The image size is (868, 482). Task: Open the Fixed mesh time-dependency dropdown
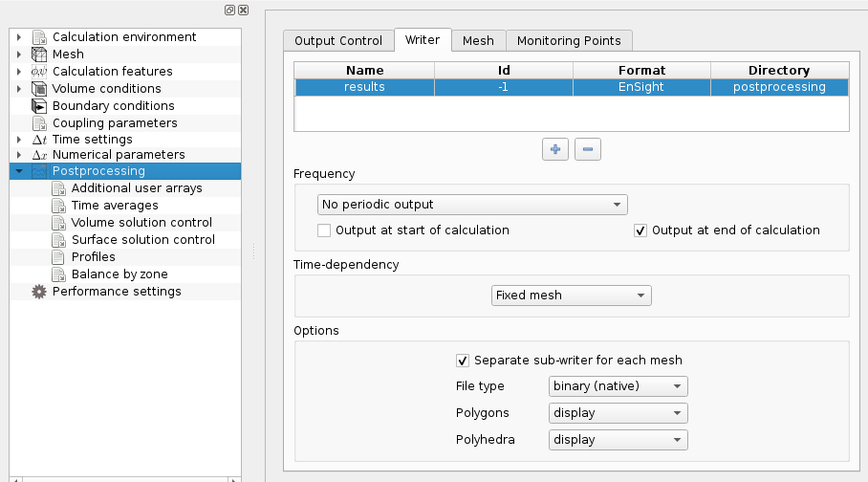pyautogui.click(x=572, y=296)
